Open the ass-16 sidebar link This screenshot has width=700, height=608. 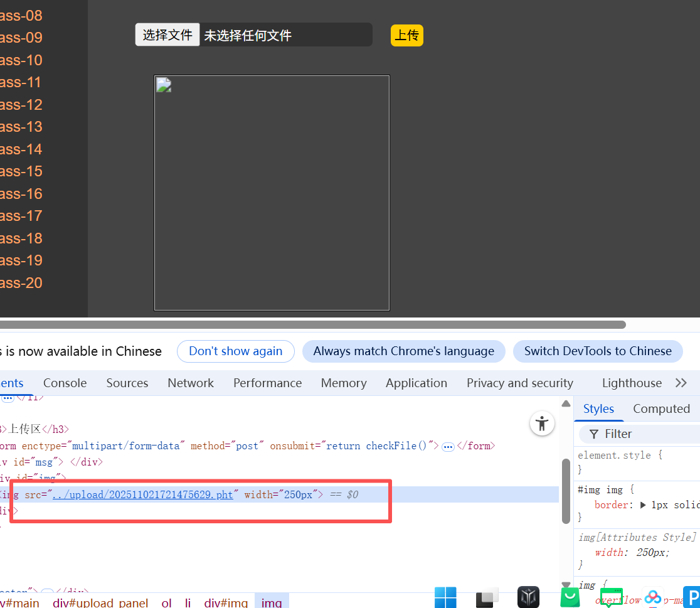[21, 194]
